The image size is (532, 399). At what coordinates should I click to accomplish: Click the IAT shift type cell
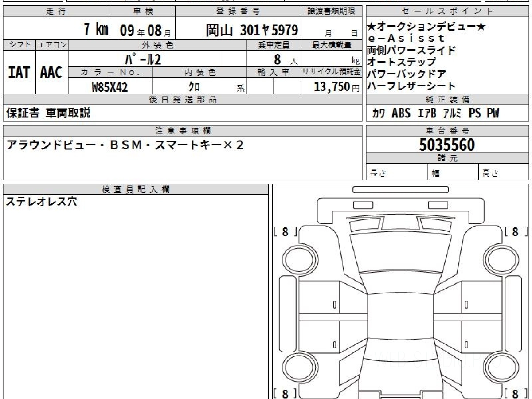coord(19,73)
